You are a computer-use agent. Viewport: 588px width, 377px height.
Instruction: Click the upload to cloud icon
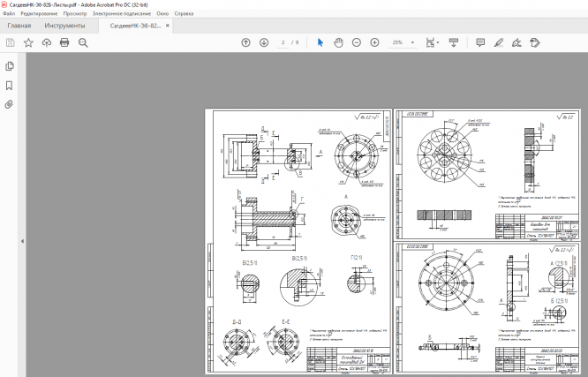pyautogui.click(x=46, y=42)
